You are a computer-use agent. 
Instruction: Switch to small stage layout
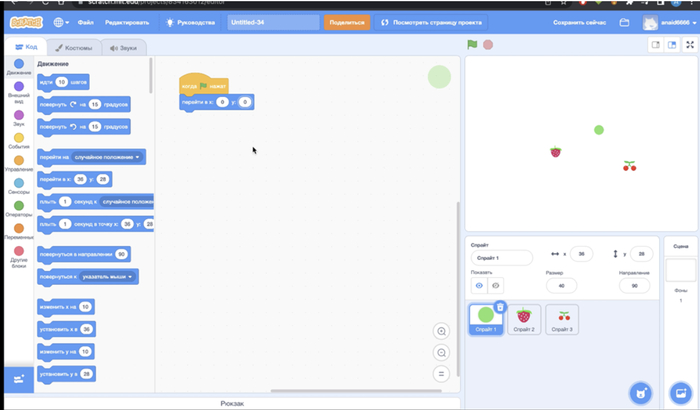tap(655, 45)
